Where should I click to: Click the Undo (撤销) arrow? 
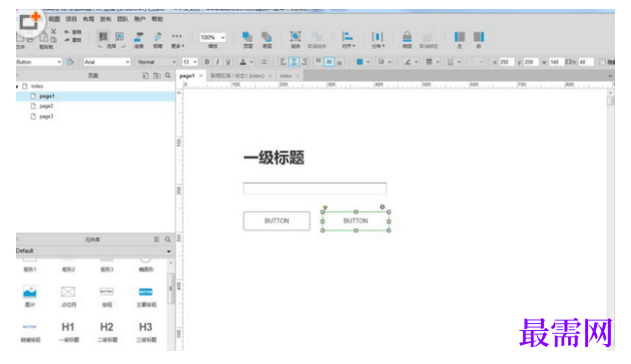click(67, 32)
